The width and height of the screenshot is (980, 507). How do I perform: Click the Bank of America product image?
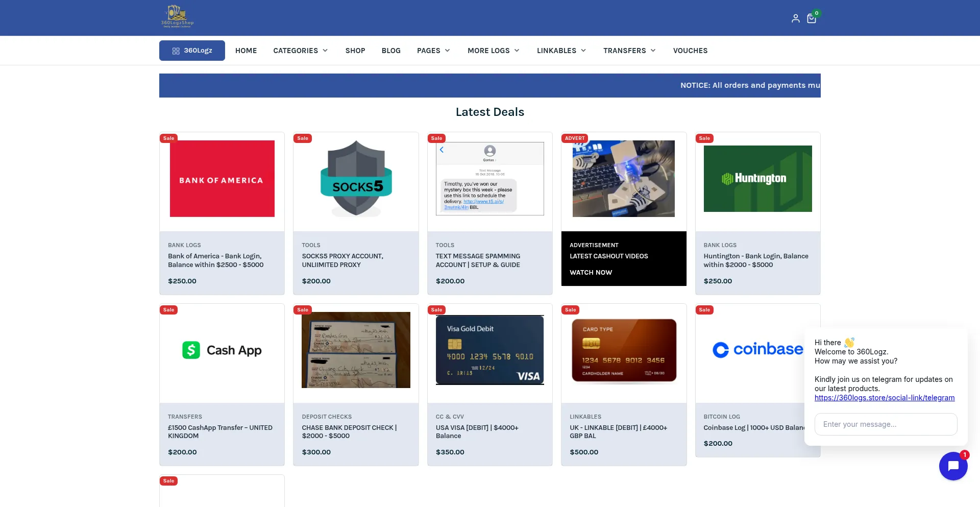[222, 179]
